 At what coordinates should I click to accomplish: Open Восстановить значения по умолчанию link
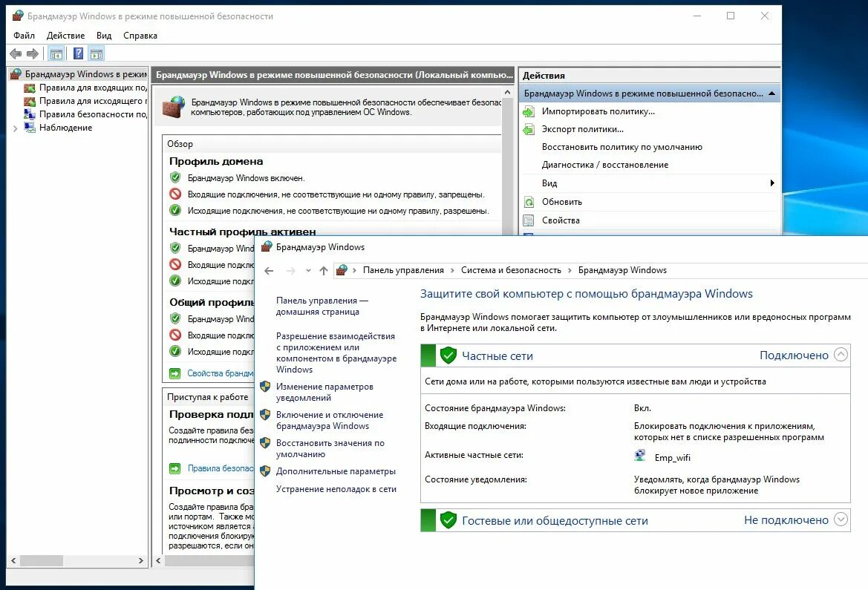[x=330, y=448]
